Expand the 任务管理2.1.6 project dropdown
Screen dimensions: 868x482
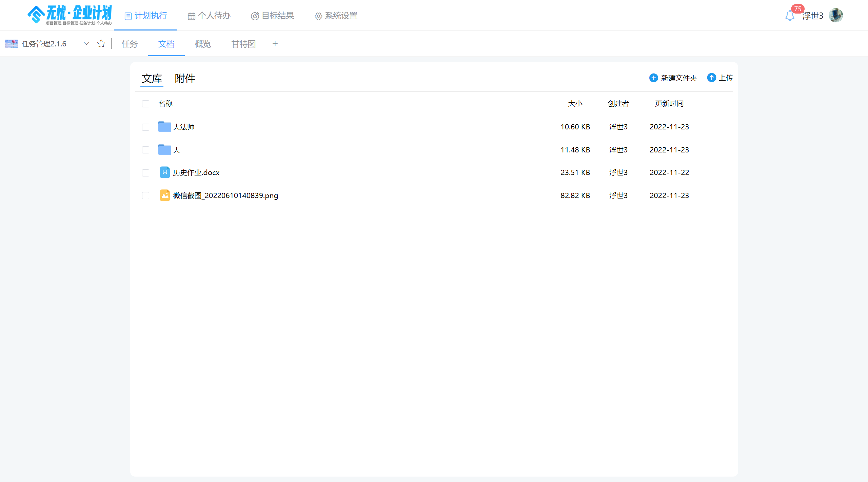[86, 44]
